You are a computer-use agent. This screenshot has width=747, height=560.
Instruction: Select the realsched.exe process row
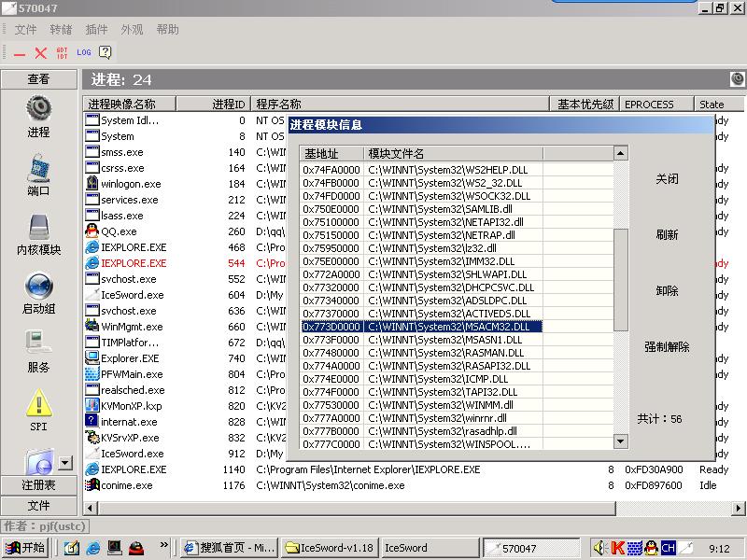(x=185, y=390)
